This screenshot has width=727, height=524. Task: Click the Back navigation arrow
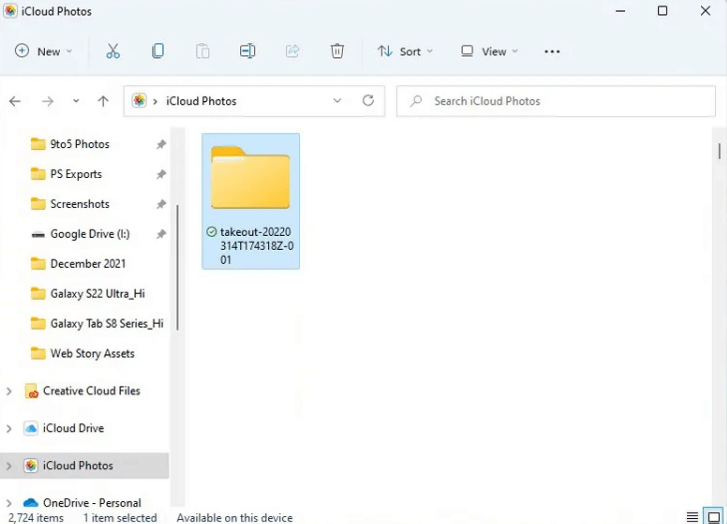pyautogui.click(x=15, y=101)
